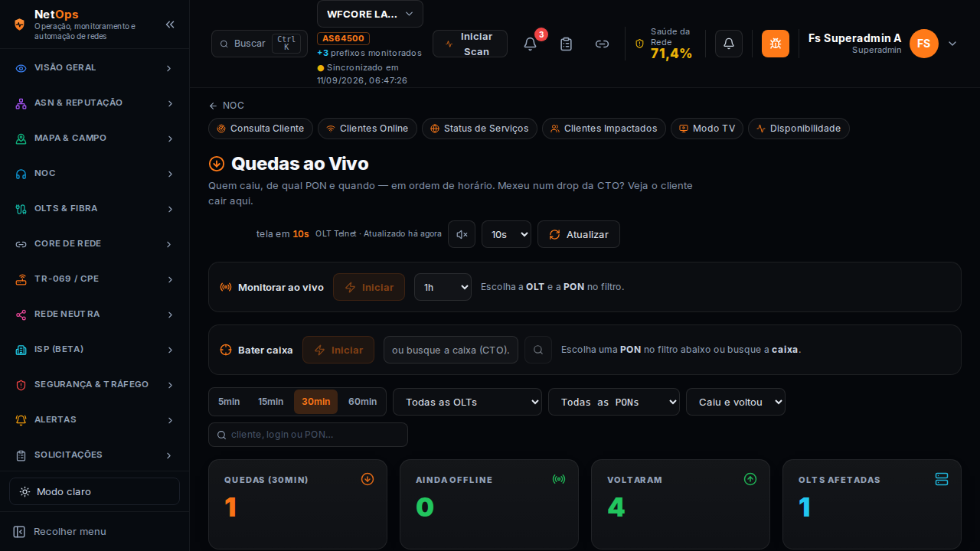Open the 10s refresh interval dropdown

click(506, 234)
